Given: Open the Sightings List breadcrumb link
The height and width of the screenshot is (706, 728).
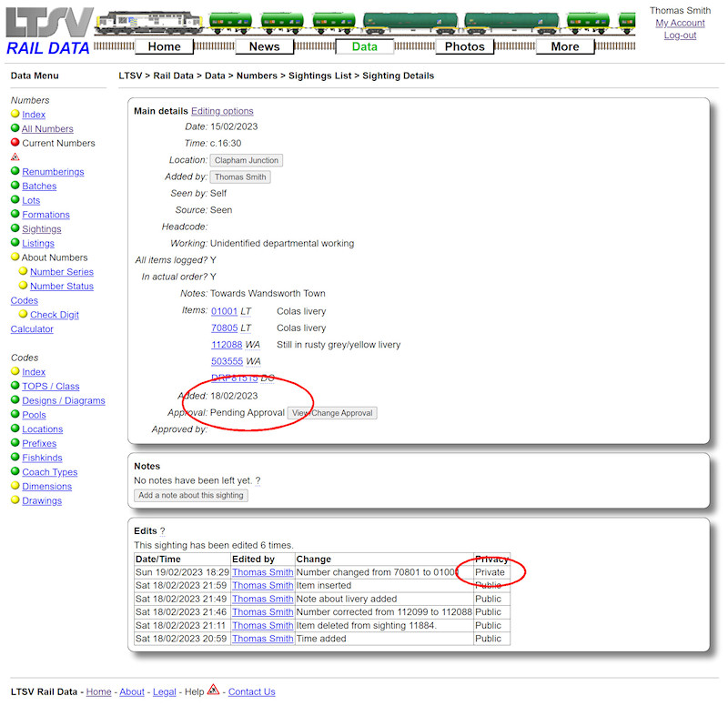Looking at the screenshot, I should pyautogui.click(x=320, y=76).
